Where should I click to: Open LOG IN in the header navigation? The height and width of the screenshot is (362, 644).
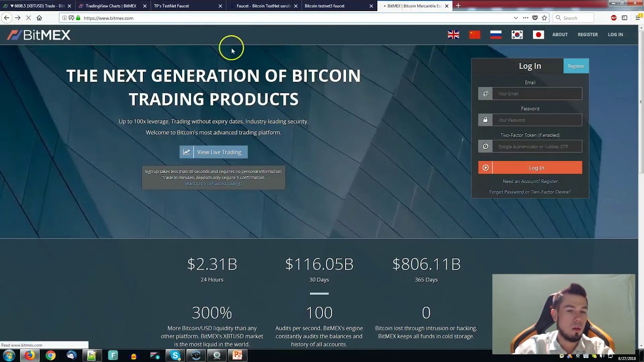point(615,35)
